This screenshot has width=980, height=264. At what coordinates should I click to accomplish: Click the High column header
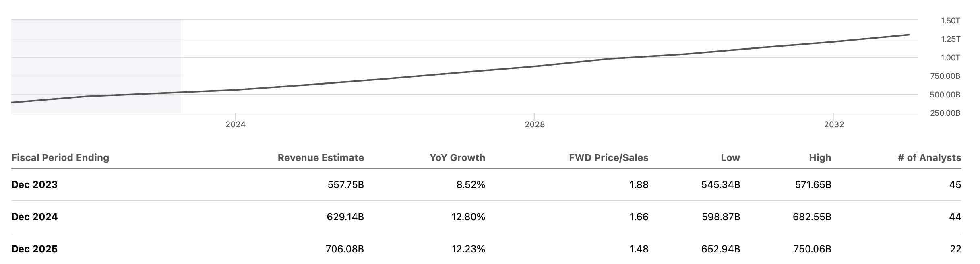pos(820,158)
